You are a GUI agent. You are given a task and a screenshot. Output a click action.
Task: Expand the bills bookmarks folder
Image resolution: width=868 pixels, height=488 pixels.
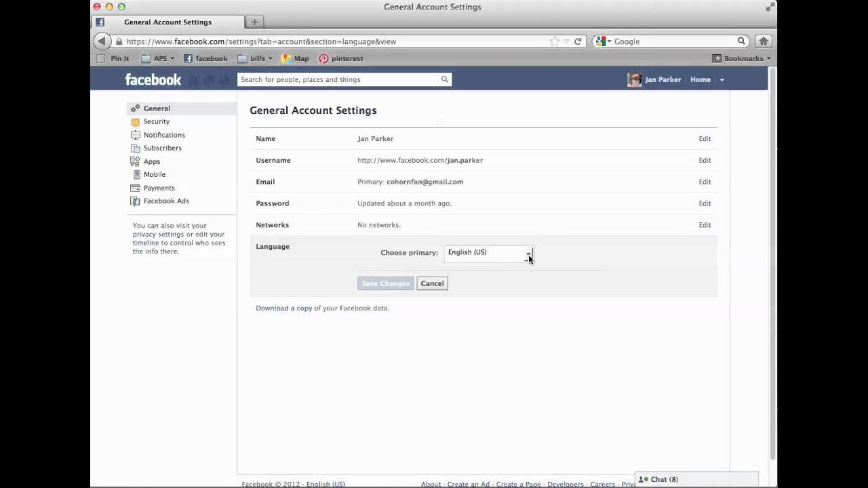pyautogui.click(x=255, y=58)
